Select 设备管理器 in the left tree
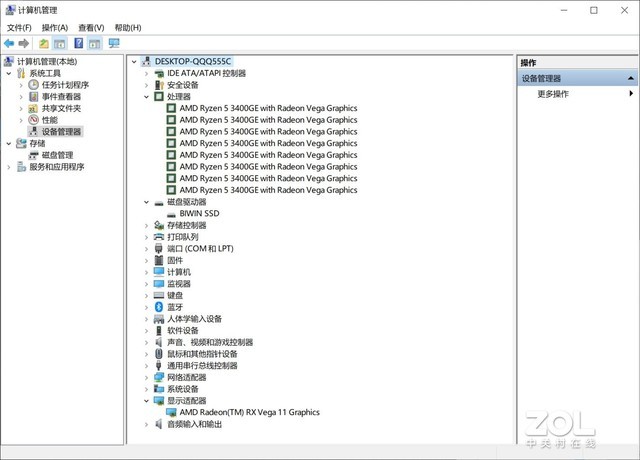Viewport: 640px width, 460px height. tap(61, 131)
